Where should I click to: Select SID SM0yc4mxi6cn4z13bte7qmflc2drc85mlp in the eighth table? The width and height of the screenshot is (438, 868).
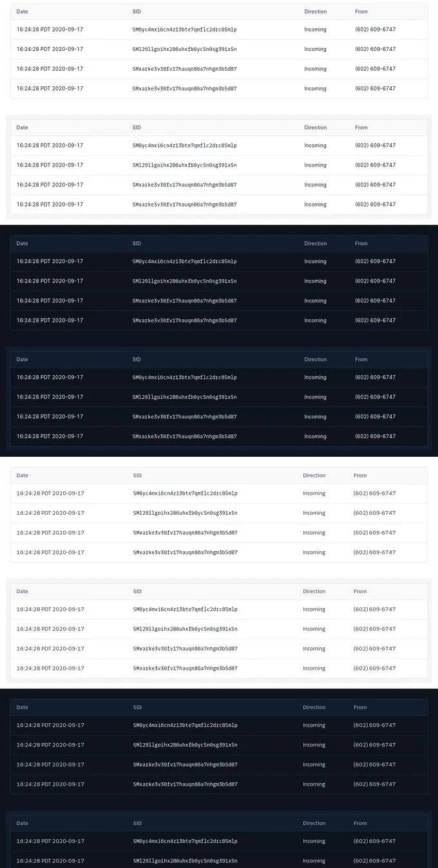point(186,841)
